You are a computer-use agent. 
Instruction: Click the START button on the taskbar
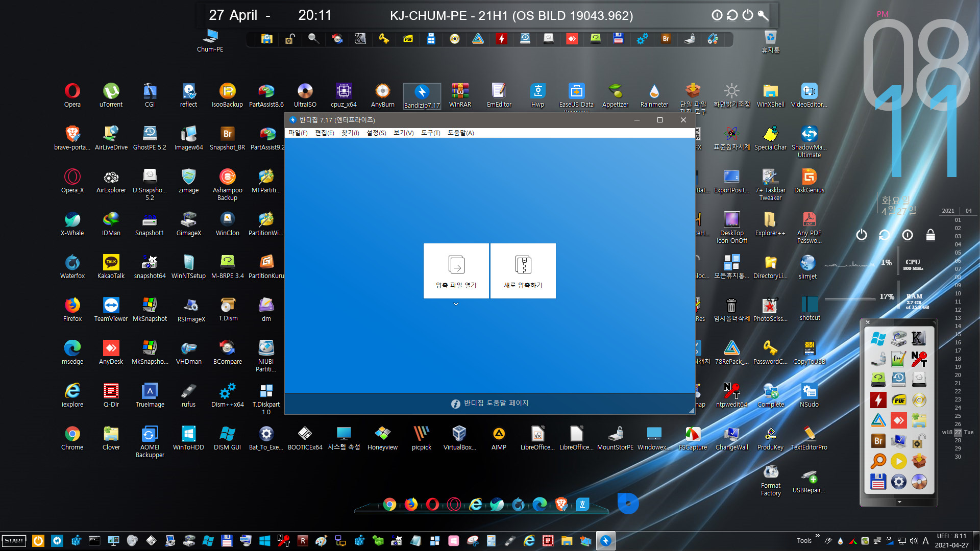(14, 541)
